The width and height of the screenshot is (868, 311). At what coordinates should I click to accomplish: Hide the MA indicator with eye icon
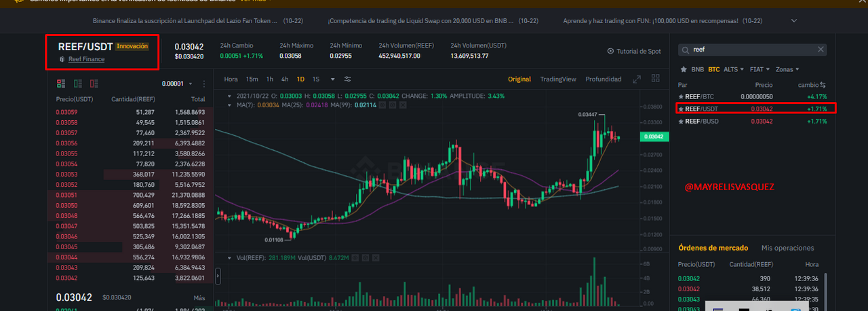coord(382,105)
